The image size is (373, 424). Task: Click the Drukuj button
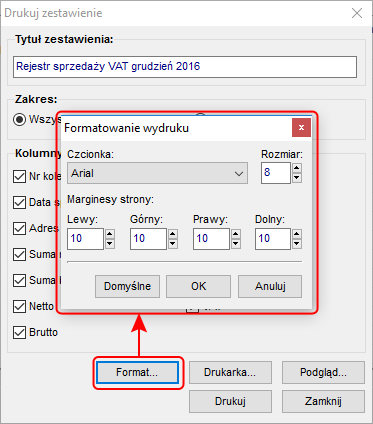[x=230, y=401]
